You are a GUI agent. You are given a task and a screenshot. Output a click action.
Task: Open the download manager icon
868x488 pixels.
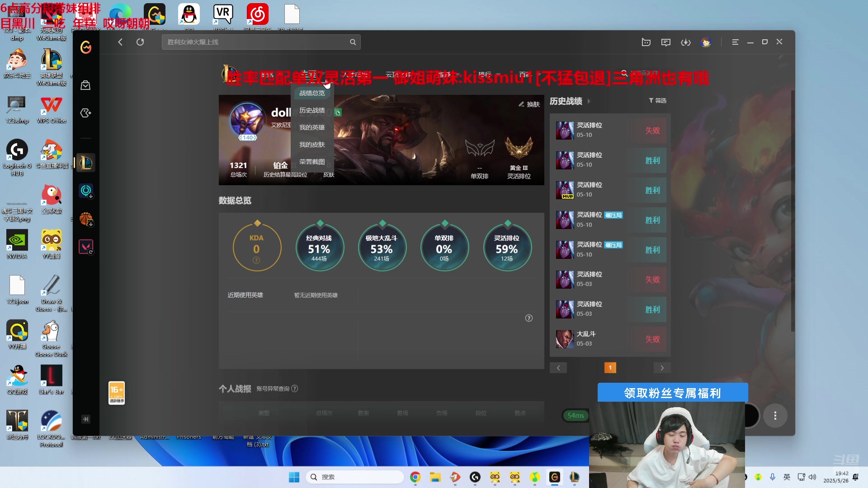tap(686, 42)
